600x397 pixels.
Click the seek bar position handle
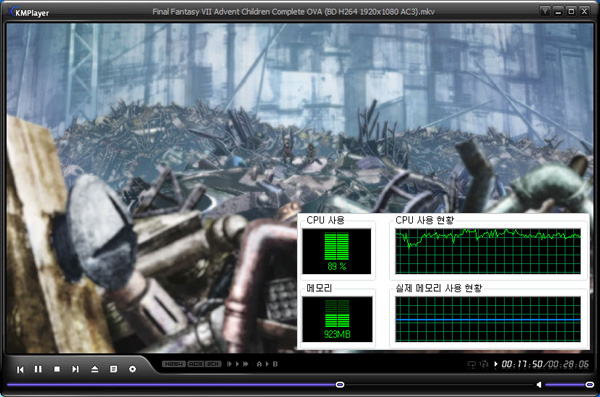[x=340, y=384]
